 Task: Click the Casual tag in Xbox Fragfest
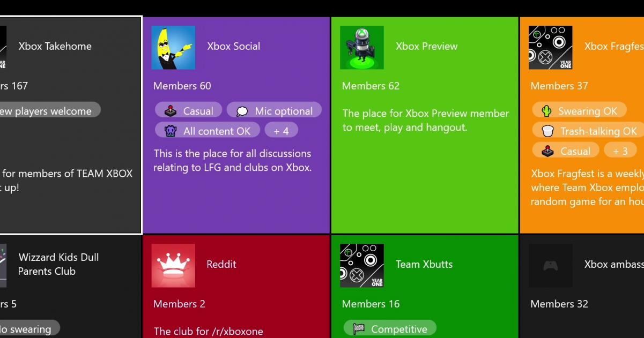point(566,151)
